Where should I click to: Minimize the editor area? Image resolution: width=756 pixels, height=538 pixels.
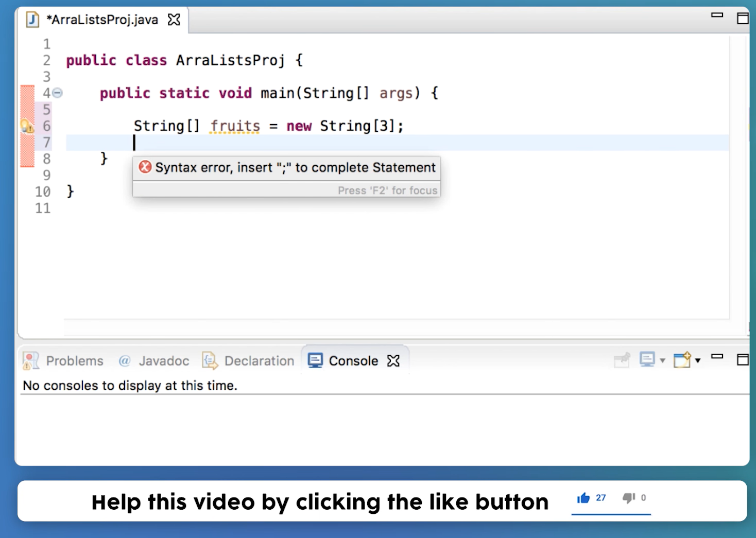(717, 15)
